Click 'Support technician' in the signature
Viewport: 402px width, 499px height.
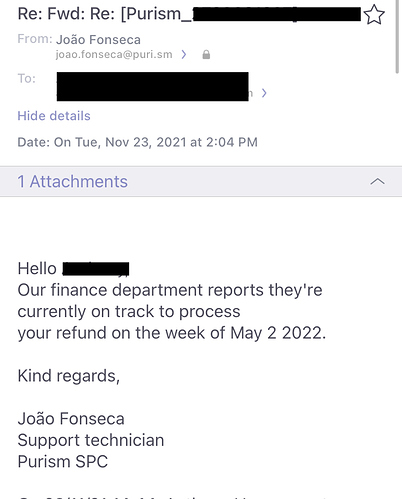point(91,440)
